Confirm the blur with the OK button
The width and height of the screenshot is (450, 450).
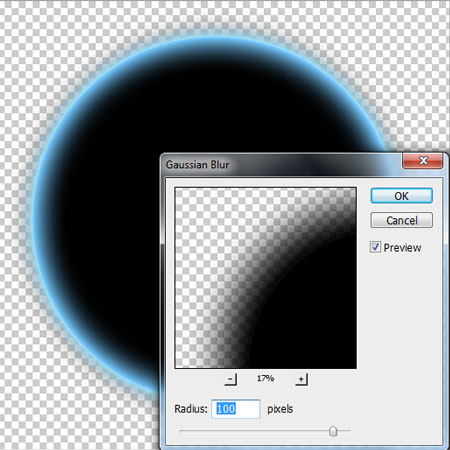(x=401, y=196)
